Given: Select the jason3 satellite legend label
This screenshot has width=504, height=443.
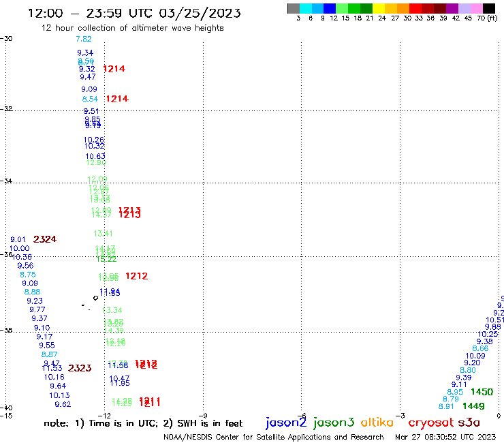Looking at the screenshot, I should pos(333,423).
